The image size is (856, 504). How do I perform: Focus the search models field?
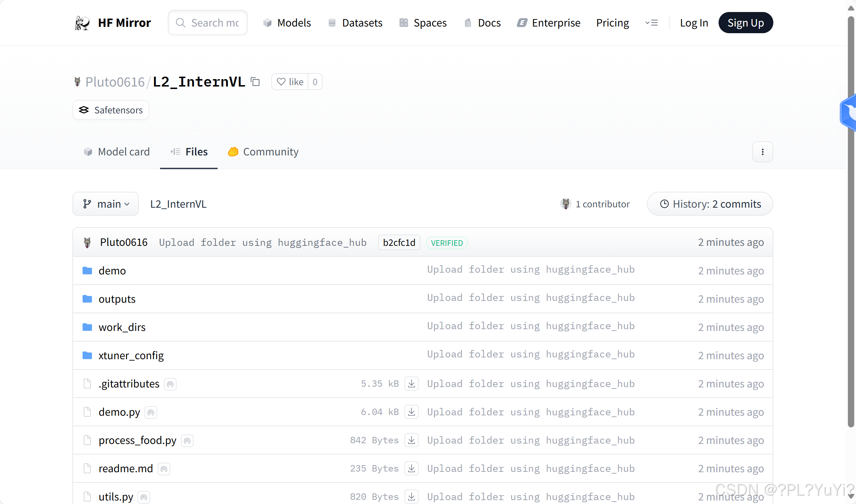click(x=214, y=23)
